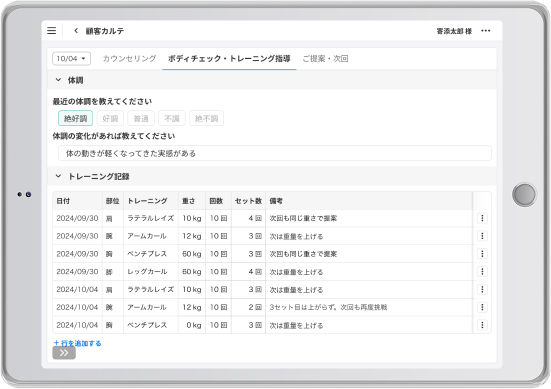Click the 行を追加する link

click(x=77, y=343)
